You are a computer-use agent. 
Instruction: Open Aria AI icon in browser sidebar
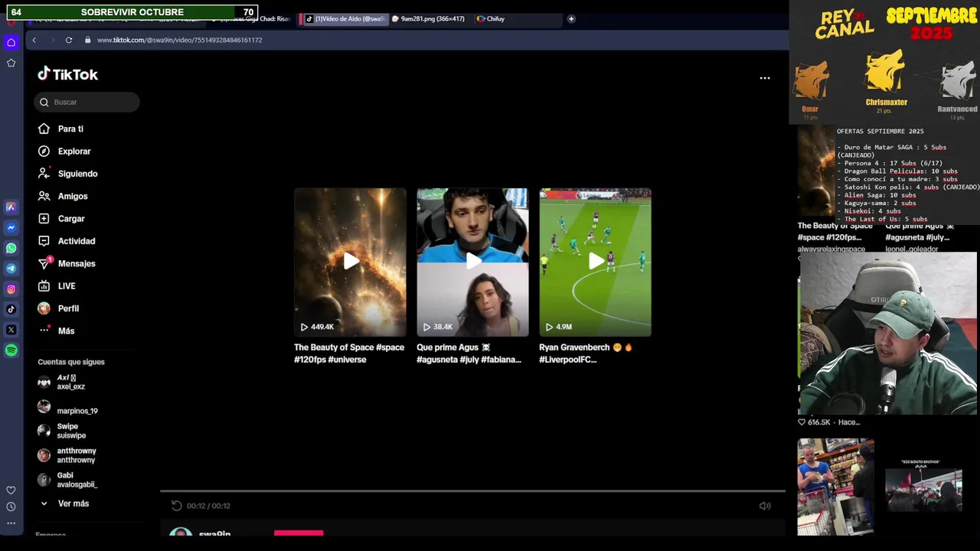11,207
